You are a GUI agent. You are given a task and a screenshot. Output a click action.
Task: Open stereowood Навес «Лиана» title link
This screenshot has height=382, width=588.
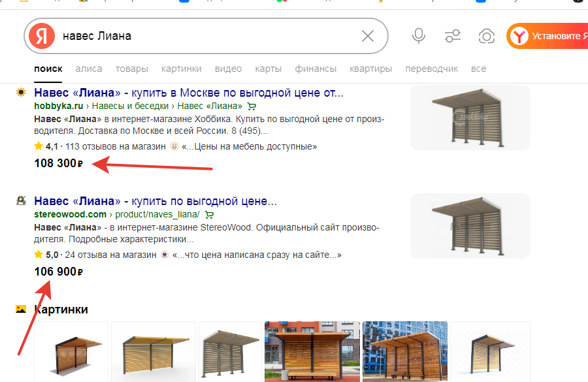click(155, 201)
